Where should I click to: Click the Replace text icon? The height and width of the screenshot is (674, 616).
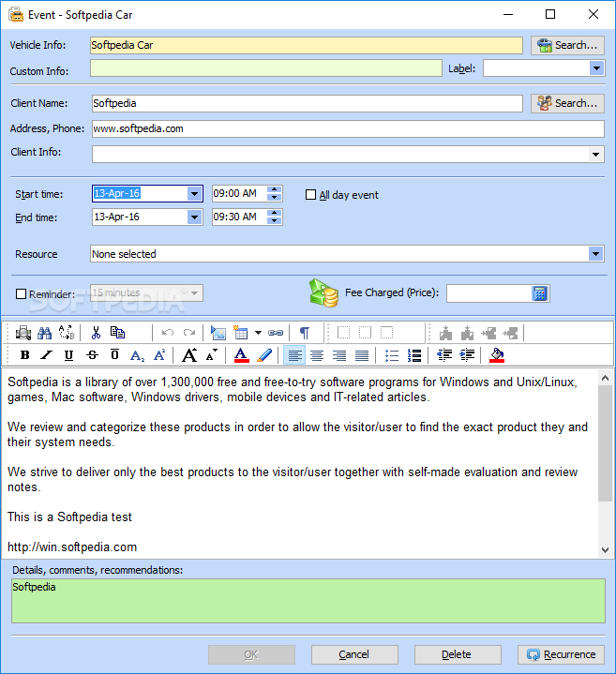(x=67, y=333)
